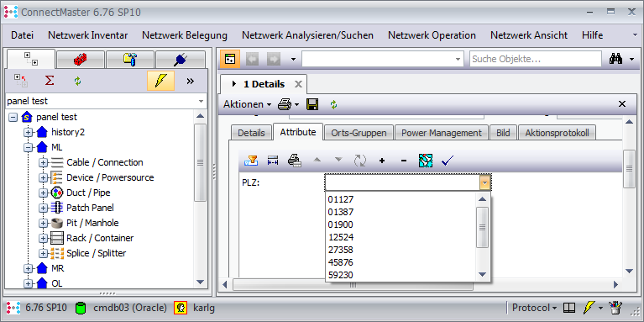Open the 'panel test' combo box dropdown
The image size is (644, 322).
coord(201,101)
